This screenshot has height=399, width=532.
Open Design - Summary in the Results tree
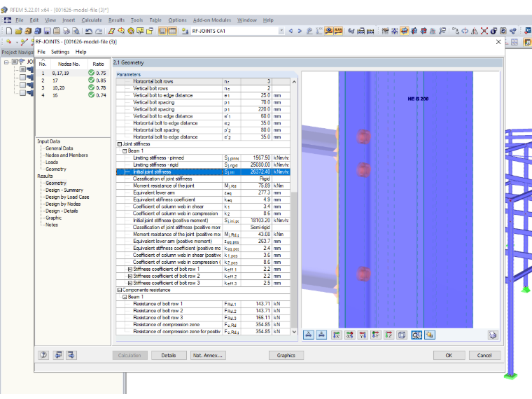coord(64,190)
